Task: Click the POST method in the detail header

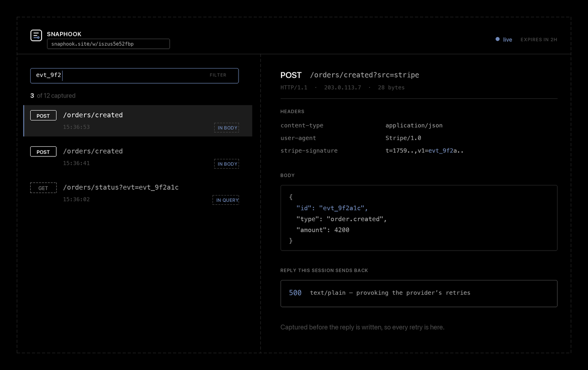Action: 291,75
